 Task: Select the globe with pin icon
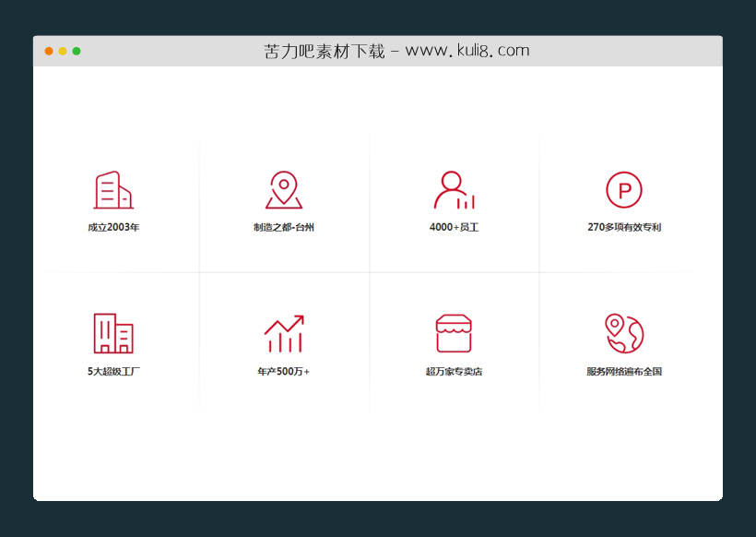625,333
